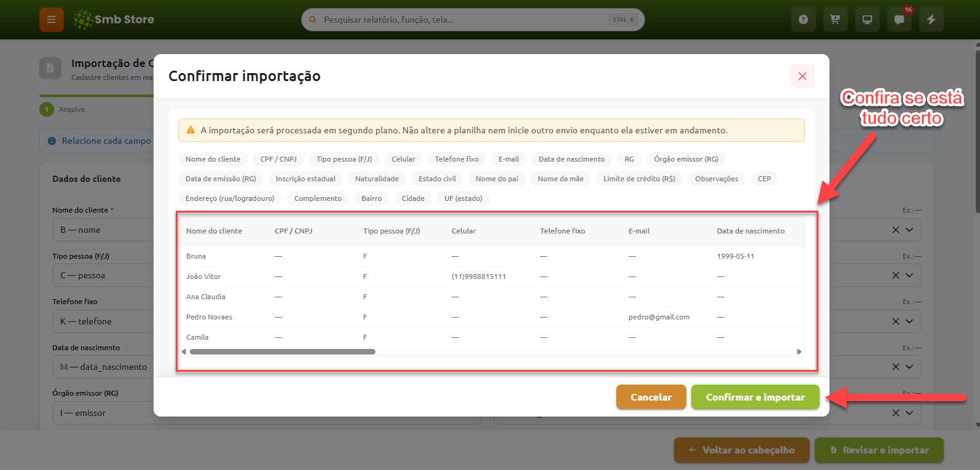Screen dimensions: 980x470
Task: Open the monitor screen icon
Action: coord(867,20)
